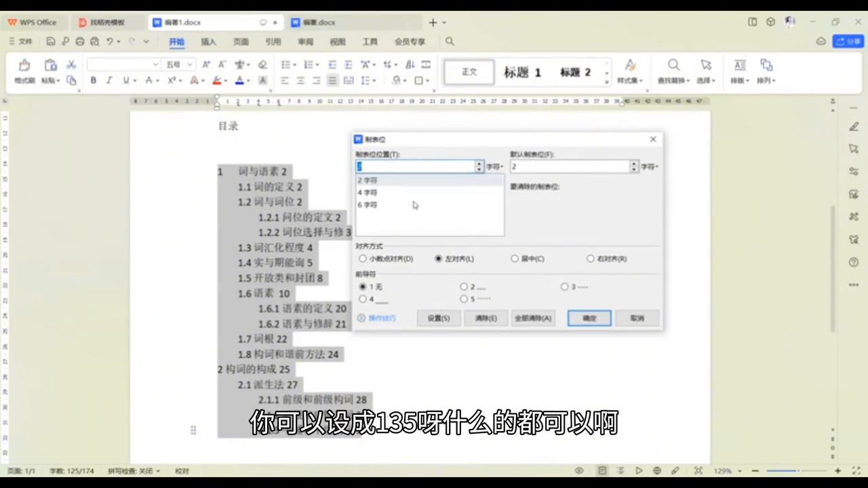Image resolution: width=868 pixels, height=488 pixels.
Task: Click the Bulleted list icon
Action: (285, 65)
